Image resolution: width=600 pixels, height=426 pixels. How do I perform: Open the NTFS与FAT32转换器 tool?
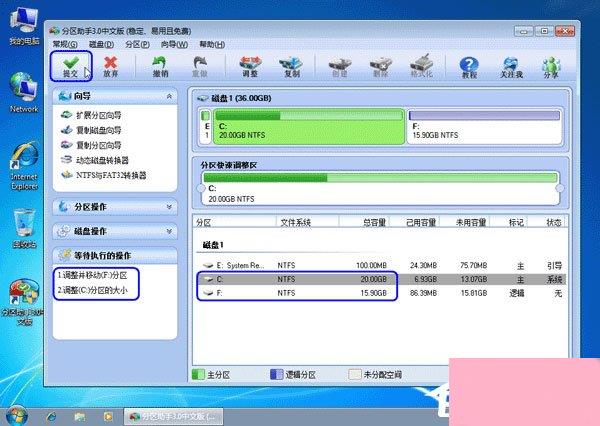click(x=104, y=175)
